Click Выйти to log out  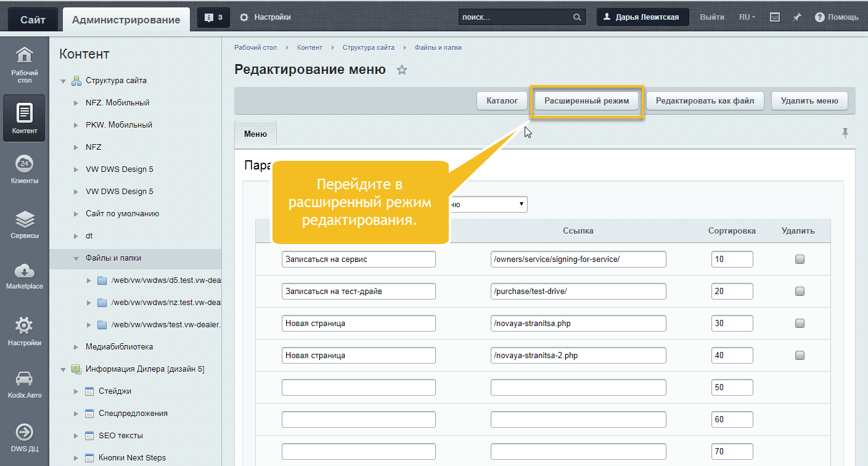coord(711,17)
